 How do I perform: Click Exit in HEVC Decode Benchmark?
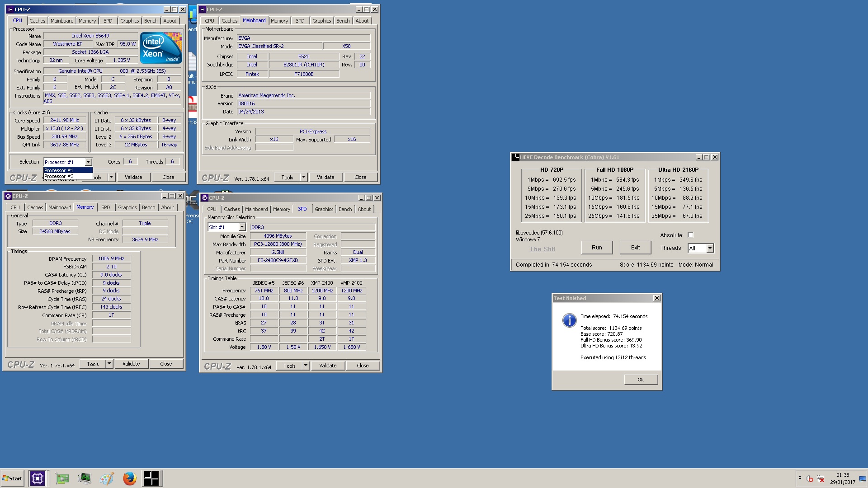pyautogui.click(x=635, y=248)
